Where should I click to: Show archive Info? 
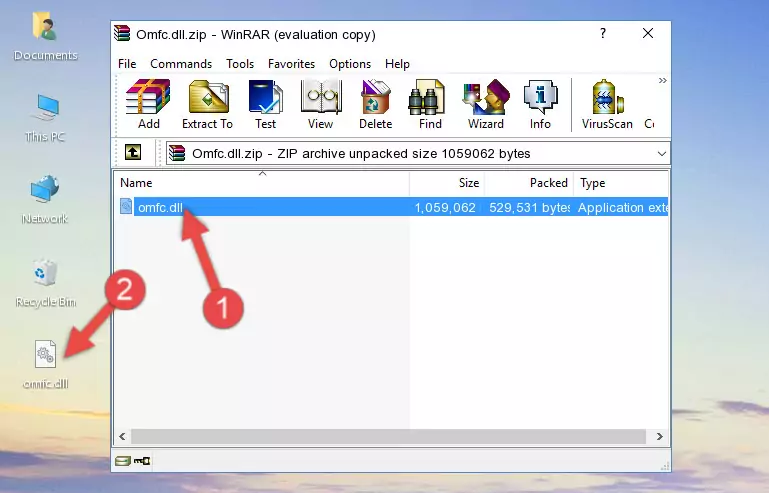(x=540, y=104)
